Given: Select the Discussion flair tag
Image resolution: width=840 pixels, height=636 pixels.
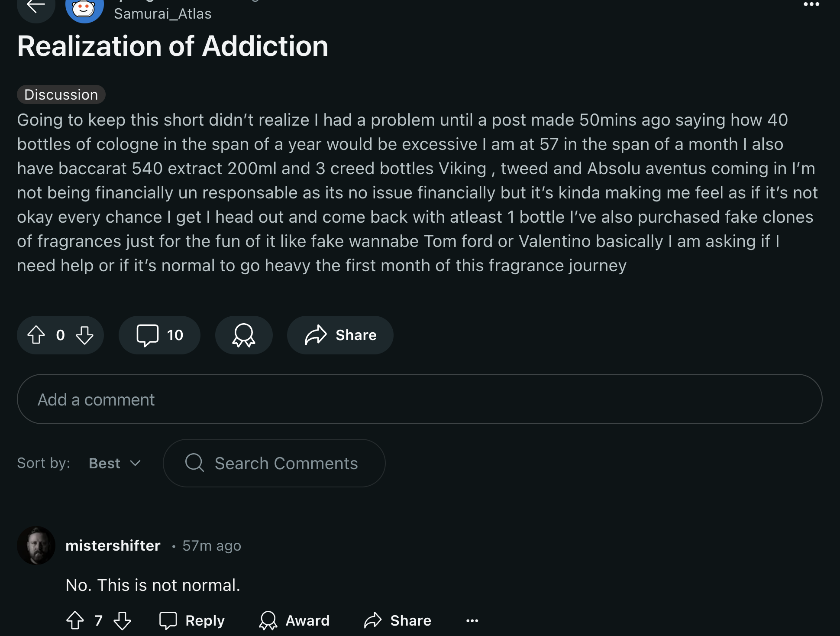Looking at the screenshot, I should coord(61,94).
